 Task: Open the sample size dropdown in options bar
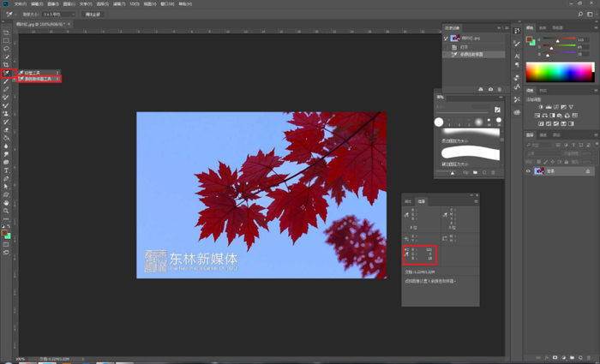point(59,15)
